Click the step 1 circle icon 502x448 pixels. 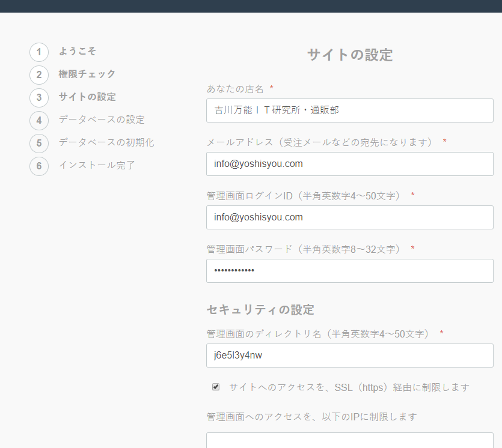tap(39, 52)
